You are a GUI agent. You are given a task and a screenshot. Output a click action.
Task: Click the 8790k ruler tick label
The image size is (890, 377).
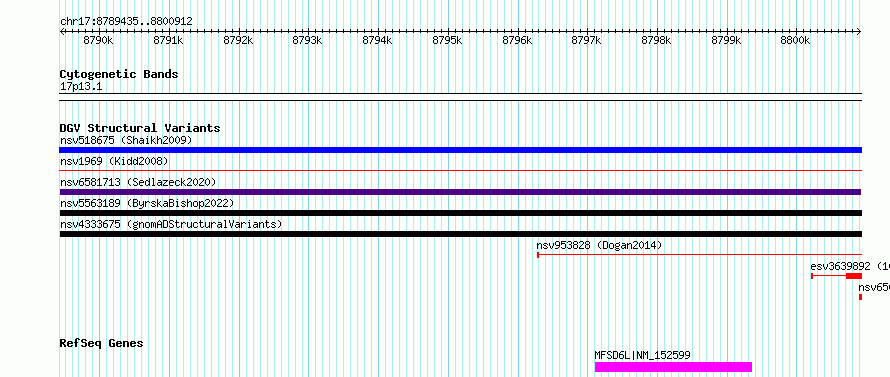click(98, 40)
